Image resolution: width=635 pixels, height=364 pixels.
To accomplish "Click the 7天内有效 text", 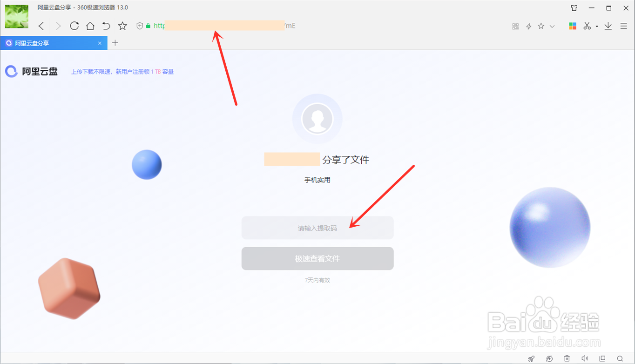I will (x=317, y=280).
